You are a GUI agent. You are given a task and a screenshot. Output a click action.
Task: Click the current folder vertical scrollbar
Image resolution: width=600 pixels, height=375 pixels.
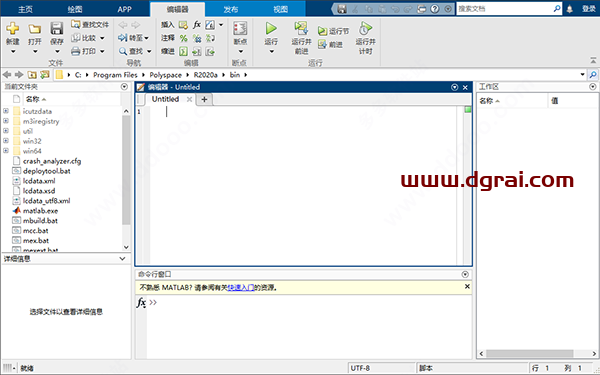click(126, 170)
